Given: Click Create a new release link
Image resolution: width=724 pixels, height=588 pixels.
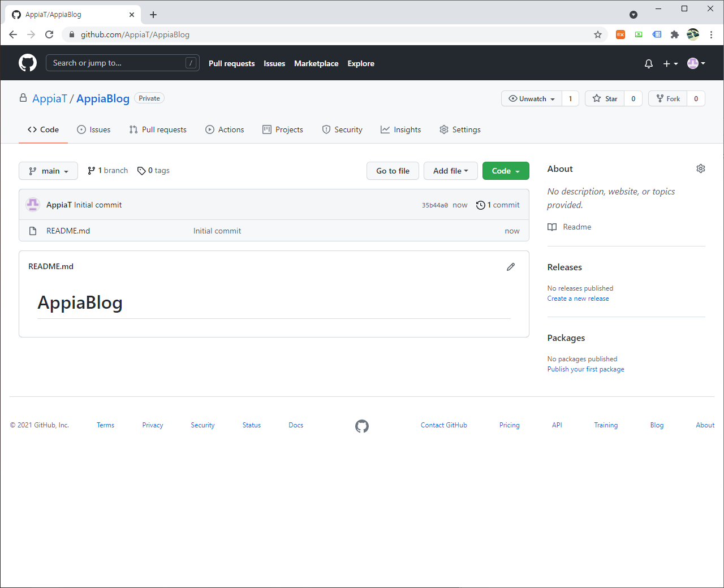Looking at the screenshot, I should (x=578, y=299).
